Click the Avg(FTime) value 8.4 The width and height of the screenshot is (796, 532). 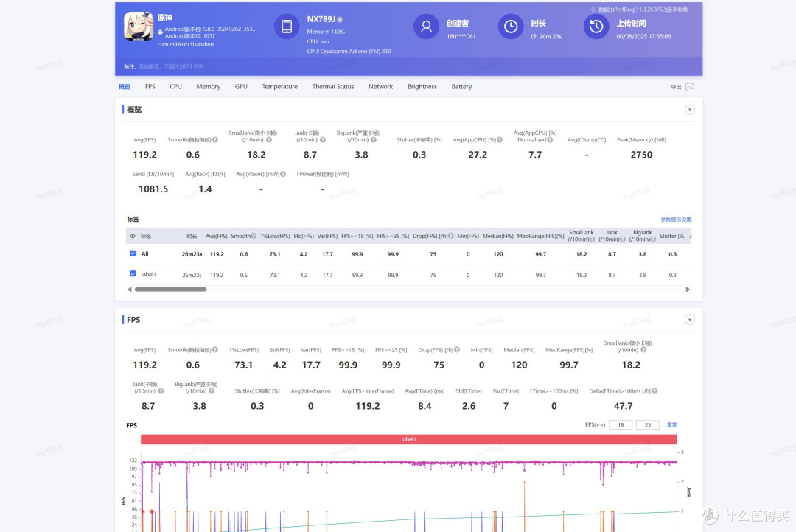[425, 406]
